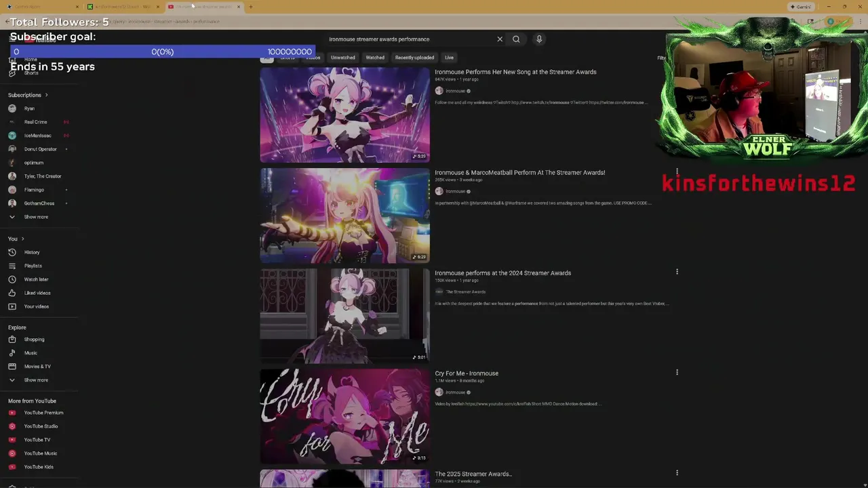This screenshot has height=488, width=868.
Task: Open more options for The 2025 Streamer Awards
Action: (677, 472)
